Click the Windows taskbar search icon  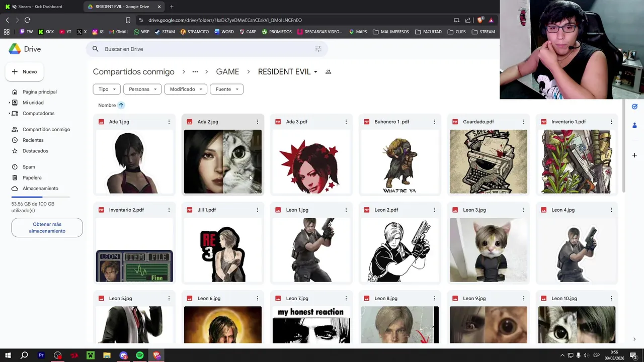click(x=24, y=355)
